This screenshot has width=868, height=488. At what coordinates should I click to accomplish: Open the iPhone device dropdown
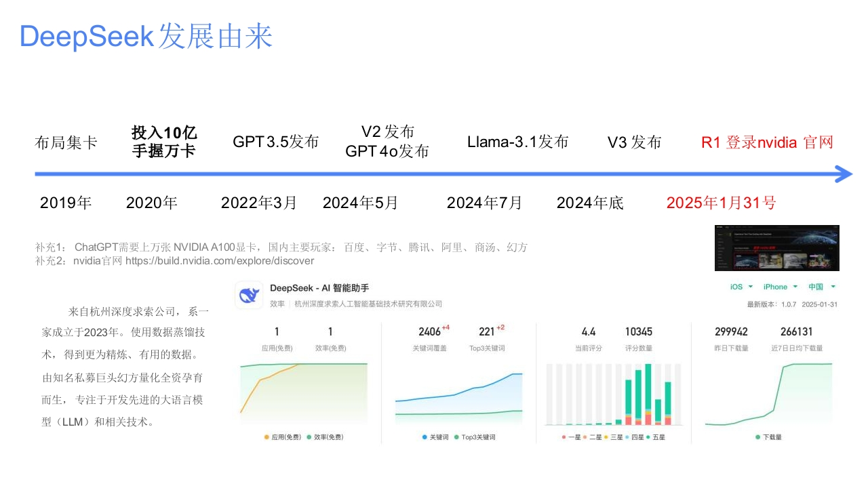click(781, 287)
